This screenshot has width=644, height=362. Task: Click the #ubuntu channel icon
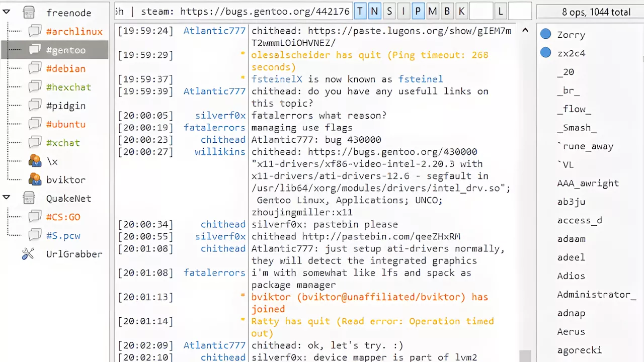click(x=35, y=124)
